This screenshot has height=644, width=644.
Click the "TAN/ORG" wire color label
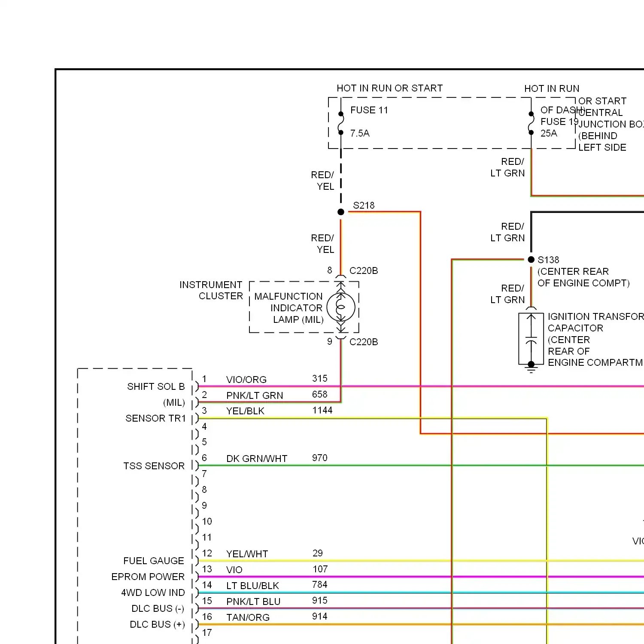tap(248, 617)
